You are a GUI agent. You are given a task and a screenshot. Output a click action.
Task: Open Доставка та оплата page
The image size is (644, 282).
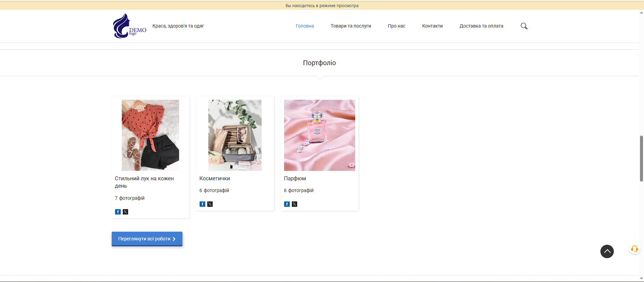point(481,26)
